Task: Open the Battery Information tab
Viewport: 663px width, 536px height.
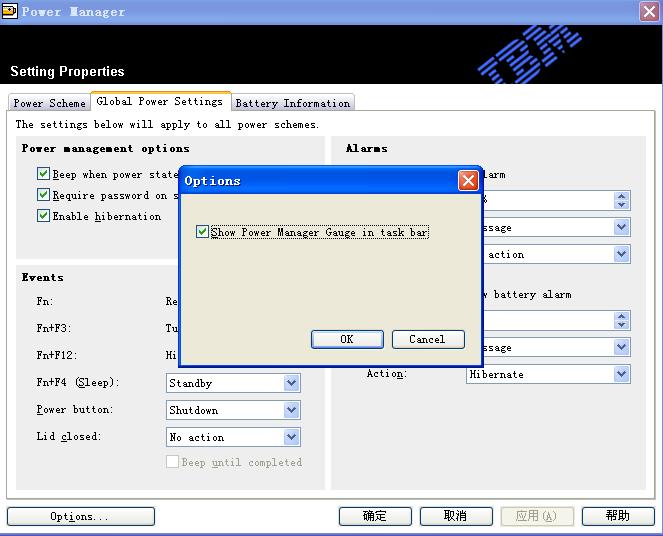Action: [293, 103]
